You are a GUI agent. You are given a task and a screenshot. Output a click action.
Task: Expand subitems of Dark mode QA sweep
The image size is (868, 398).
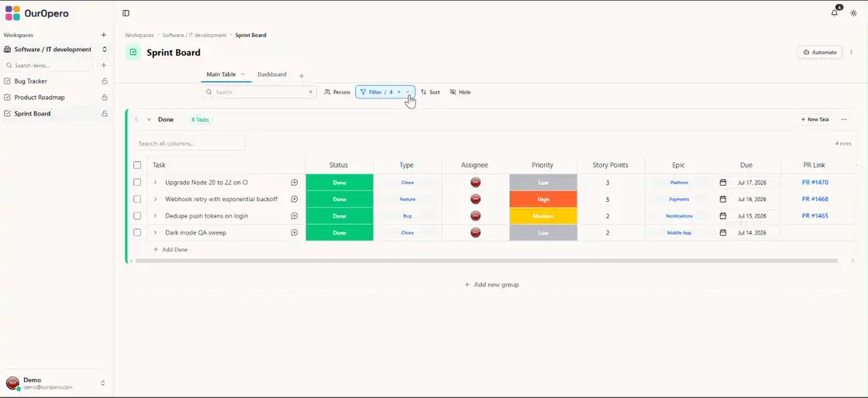coord(155,233)
